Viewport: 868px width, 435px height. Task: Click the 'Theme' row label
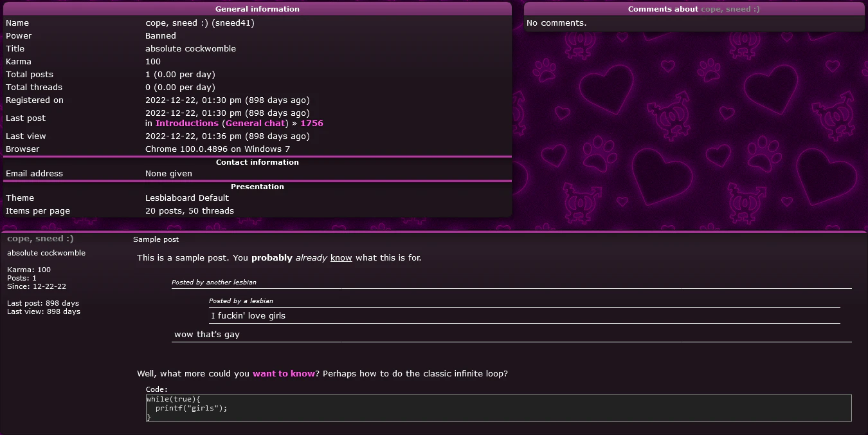click(20, 198)
